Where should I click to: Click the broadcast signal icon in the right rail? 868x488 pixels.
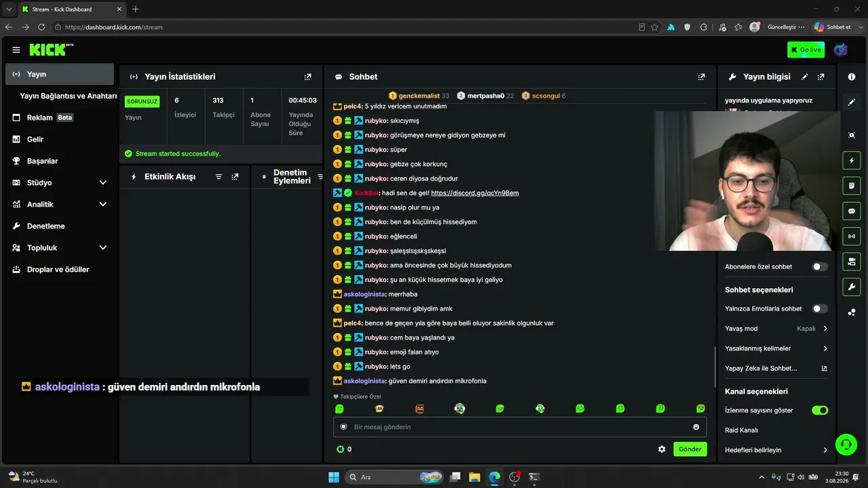tap(852, 236)
